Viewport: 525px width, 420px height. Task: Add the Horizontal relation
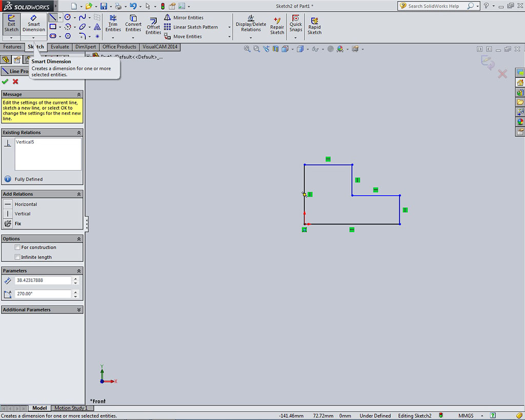[x=26, y=204]
